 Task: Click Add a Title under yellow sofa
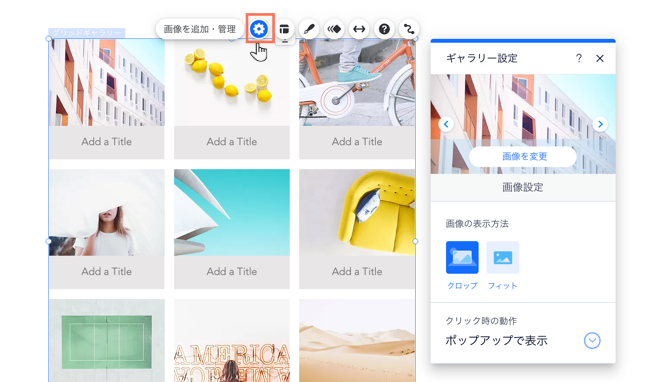pos(357,272)
